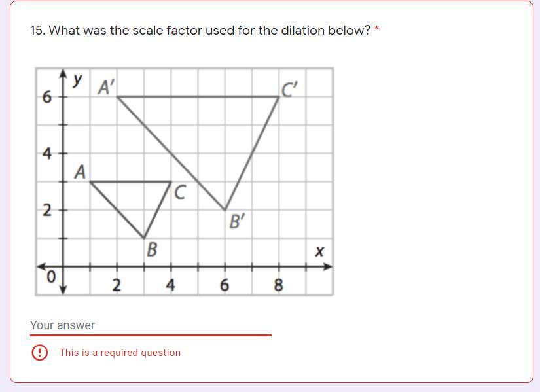
Task: Click the 8 on the x-axis
Action: 279,285
